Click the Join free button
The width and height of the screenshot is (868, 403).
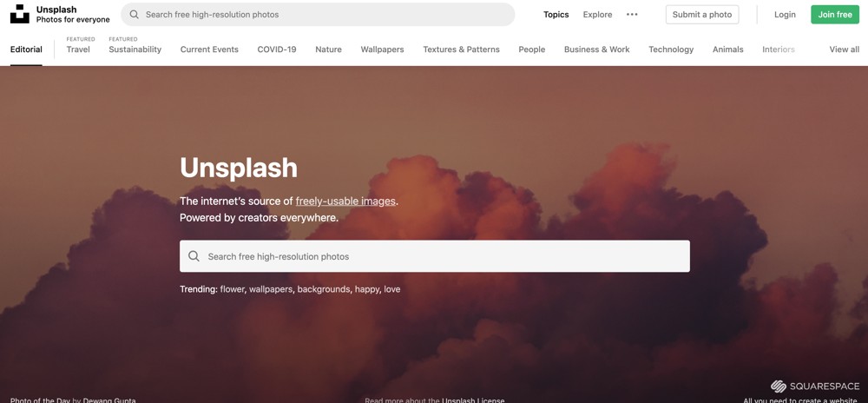[835, 15]
